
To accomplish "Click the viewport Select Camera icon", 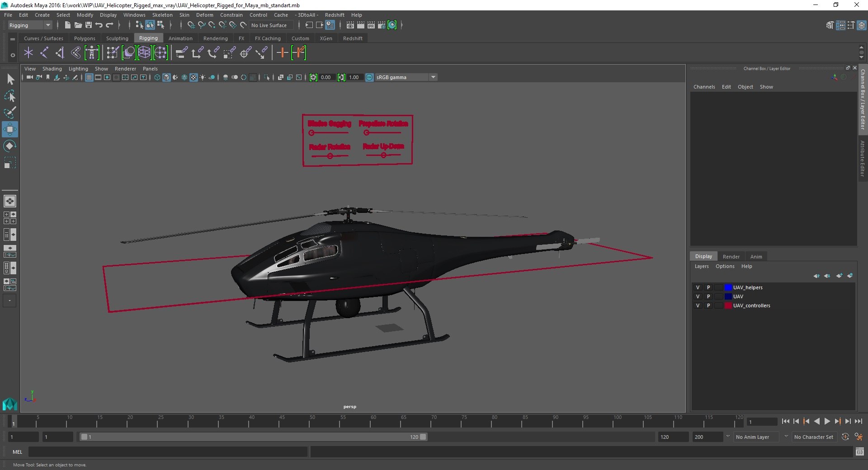I will 29,77.
